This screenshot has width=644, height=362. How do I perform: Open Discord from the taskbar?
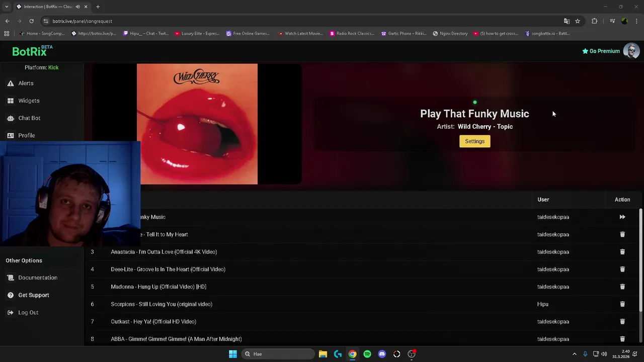(x=382, y=354)
